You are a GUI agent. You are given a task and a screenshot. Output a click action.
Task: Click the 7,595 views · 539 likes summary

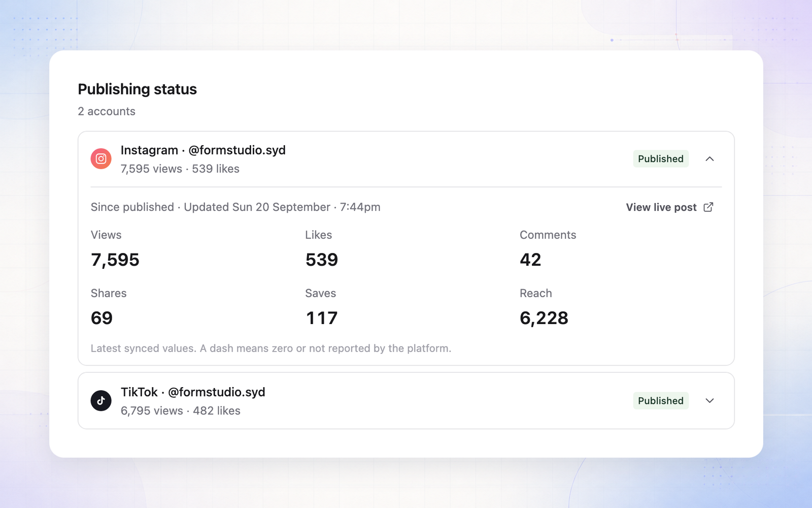(x=180, y=169)
